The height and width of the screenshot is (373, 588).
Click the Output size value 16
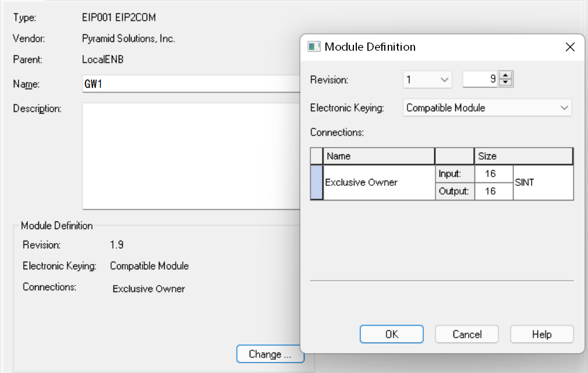point(494,191)
